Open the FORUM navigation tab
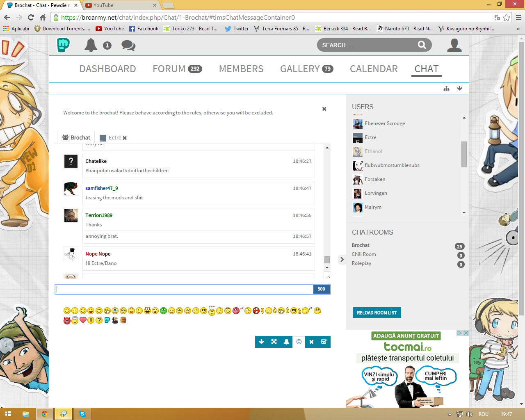The height and width of the screenshot is (420, 525). [x=177, y=69]
